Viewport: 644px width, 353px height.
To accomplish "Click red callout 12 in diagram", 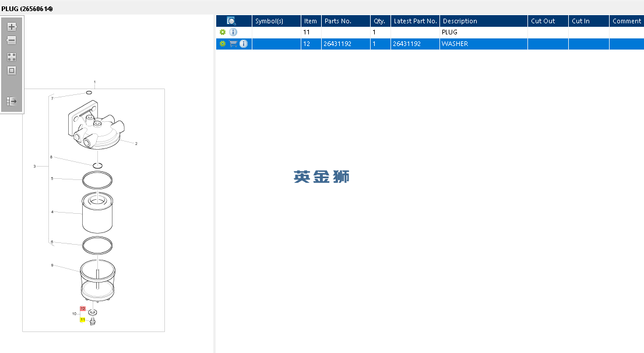I will point(83,308).
